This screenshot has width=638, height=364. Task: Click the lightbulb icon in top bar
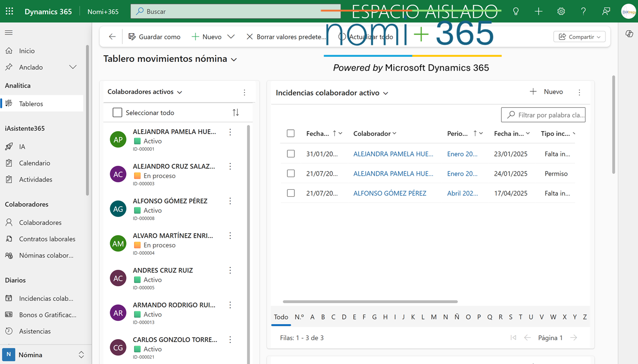coord(516,11)
